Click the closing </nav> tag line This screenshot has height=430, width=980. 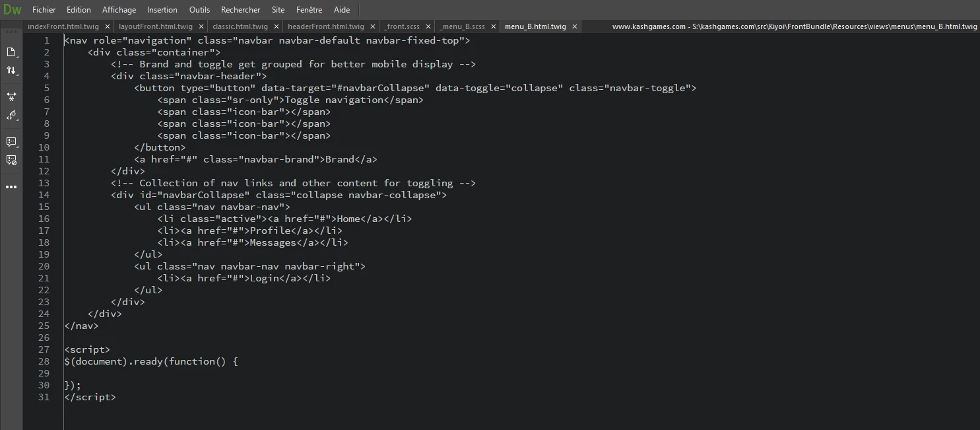[81, 326]
